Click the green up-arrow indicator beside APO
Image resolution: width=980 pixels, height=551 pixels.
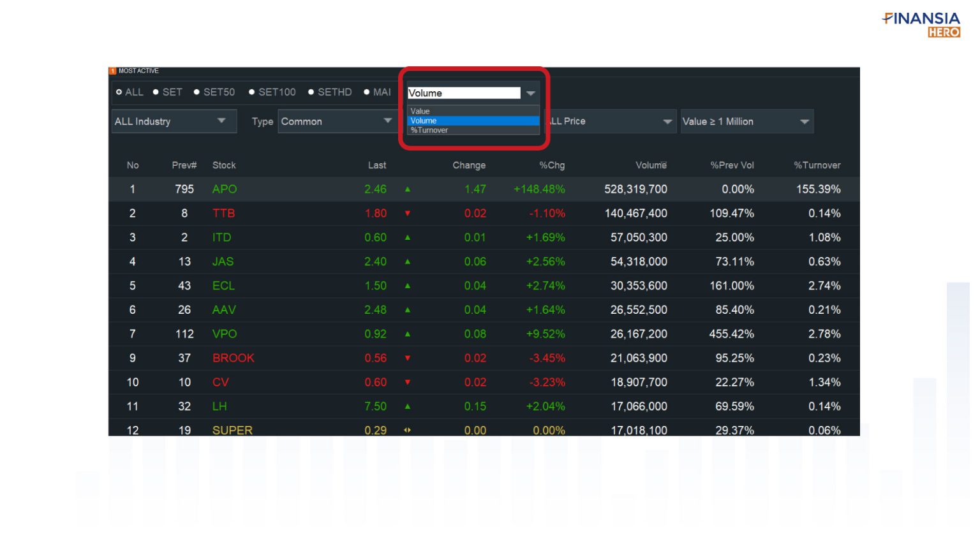(x=406, y=189)
